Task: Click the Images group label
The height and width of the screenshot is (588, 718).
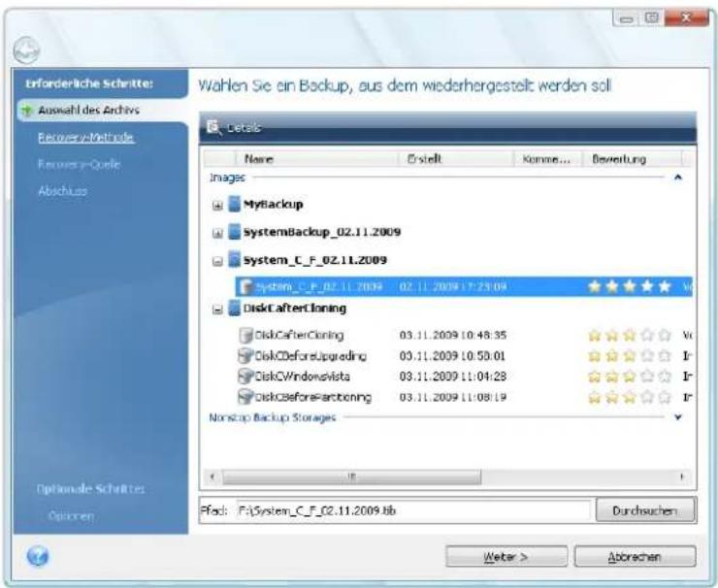Action: [x=227, y=178]
